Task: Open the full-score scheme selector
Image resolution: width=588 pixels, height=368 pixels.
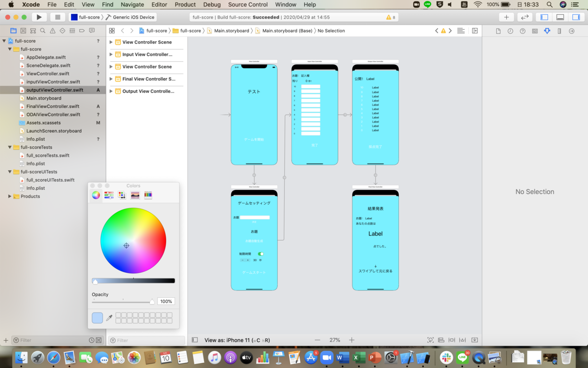Action: [x=85, y=17]
